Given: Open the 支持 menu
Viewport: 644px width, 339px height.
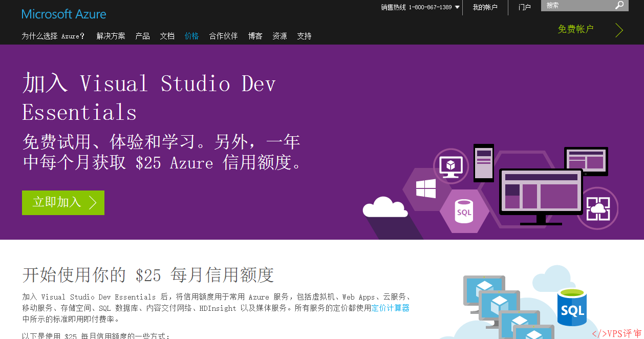Looking at the screenshot, I should coord(304,36).
